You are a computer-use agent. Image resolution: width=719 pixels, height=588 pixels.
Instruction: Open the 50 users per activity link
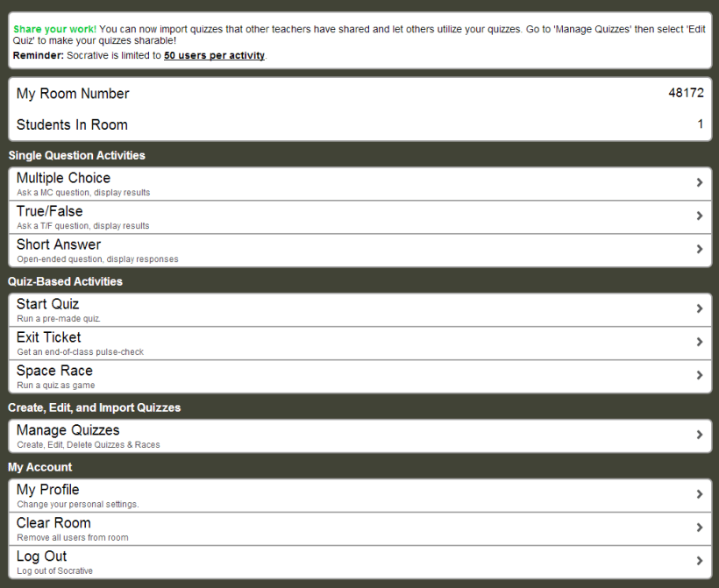point(212,54)
